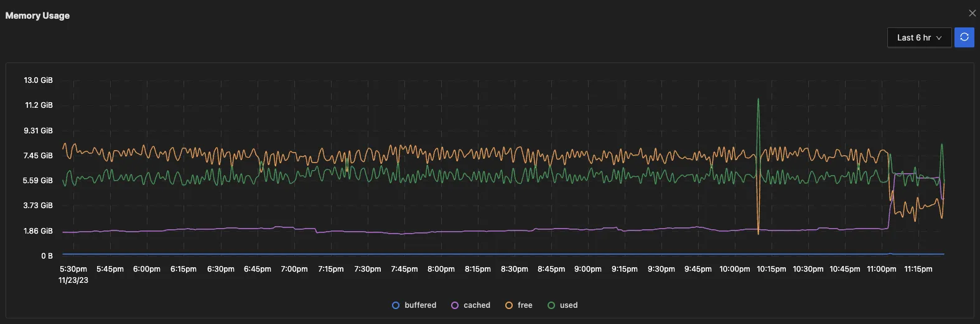This screenshot has width=980, height=324.
Task: Close the Memory Usage panel
Action: tap(972, 13)
